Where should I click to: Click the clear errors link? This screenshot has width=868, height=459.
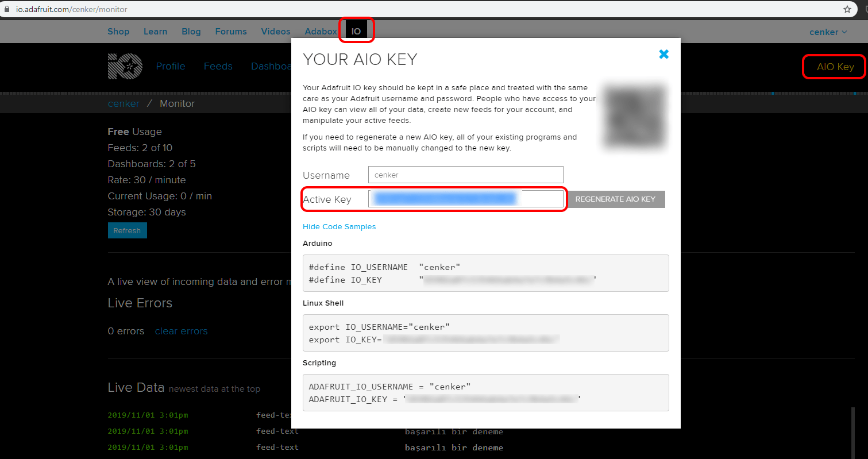coord(181,331)
